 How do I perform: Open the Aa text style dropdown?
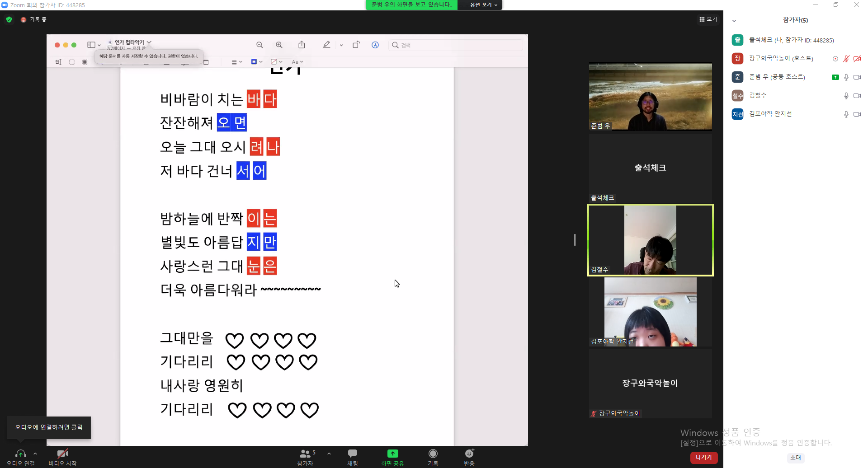click(297, 62)
